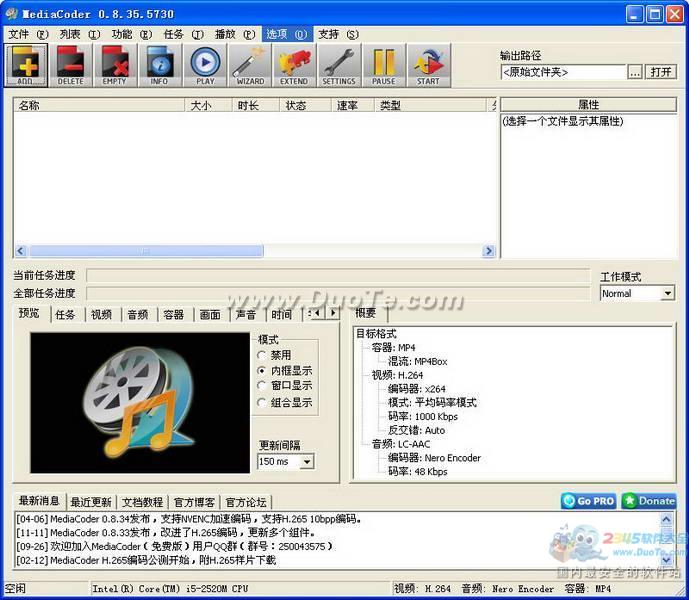Click the browse '...' output path button
This screenshot has height=600, width=689.
(x=635, y=72)
